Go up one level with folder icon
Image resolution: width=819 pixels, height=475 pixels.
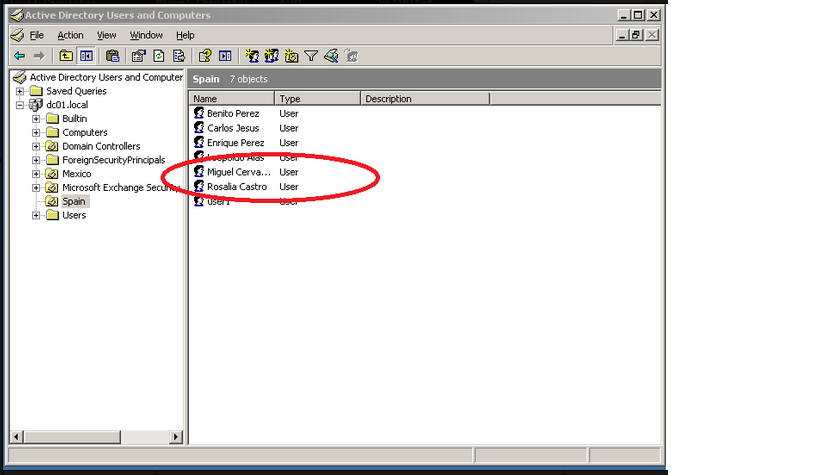pyautogui.click(x=66, y=55)
